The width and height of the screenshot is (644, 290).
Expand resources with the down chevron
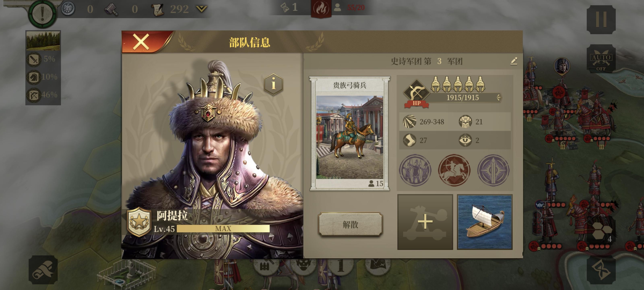pyautogui.click(x=201, y=9)
